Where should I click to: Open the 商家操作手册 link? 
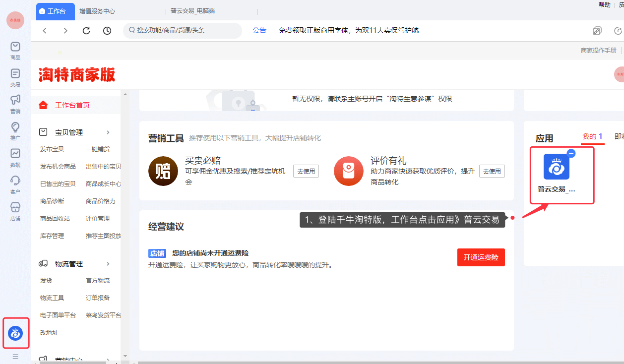pyautogui.click(x=599, y=51)
